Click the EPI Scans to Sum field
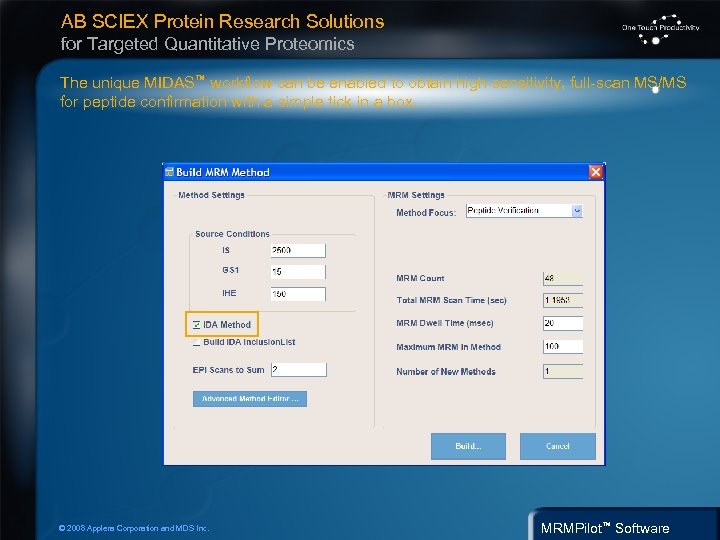 tap(298, 370)
